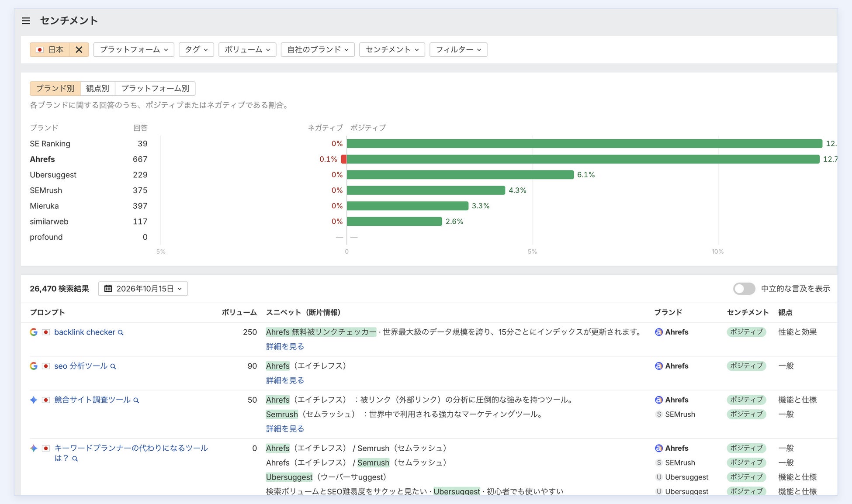Click 詳細を見る under backlink checker snippet
Screen dimensions: 852x504
point(285,347)
